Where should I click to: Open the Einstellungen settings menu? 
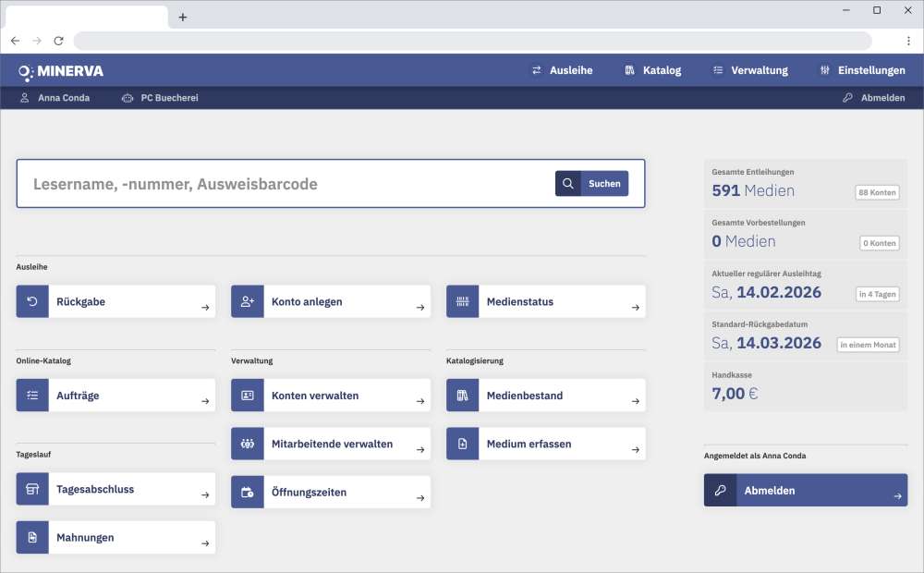[862, 70]
